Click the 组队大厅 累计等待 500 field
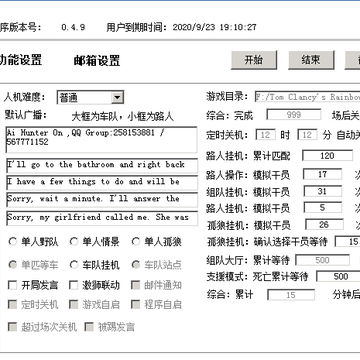The image size is (360, 360). pos(322,260)
